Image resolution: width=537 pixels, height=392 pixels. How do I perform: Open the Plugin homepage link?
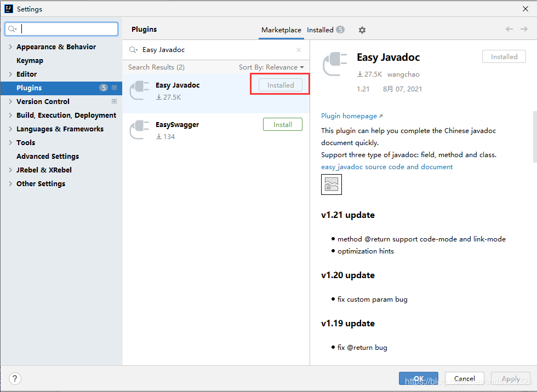tap(352, 116)
